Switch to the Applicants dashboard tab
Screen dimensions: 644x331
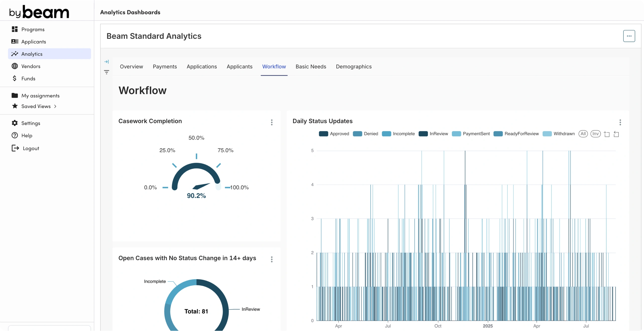[239, 67]
